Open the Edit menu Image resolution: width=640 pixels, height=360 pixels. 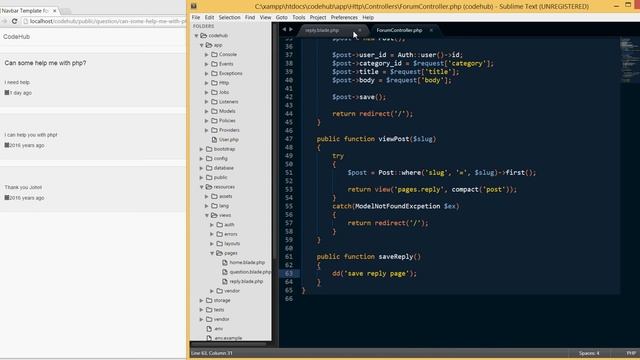tap(209, 18)
